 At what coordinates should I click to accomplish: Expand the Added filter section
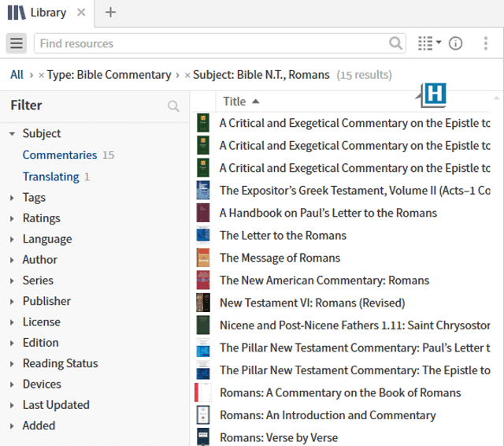(13, 426)
